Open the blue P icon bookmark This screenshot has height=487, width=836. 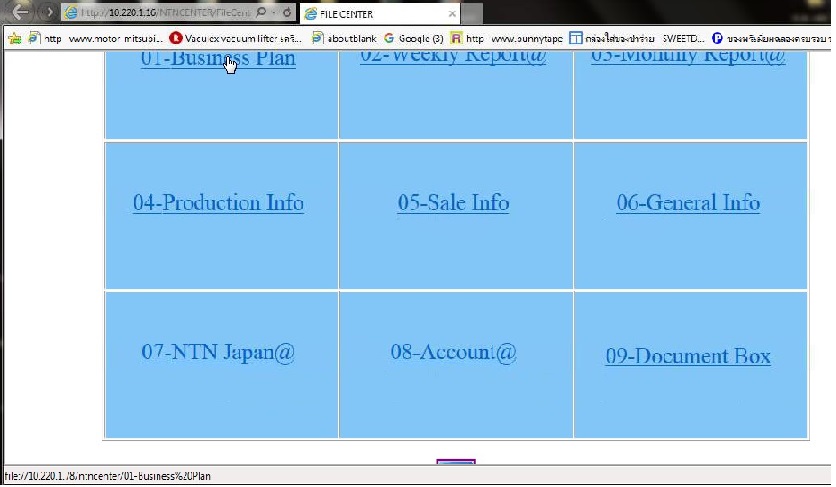(x=772, y=38)
